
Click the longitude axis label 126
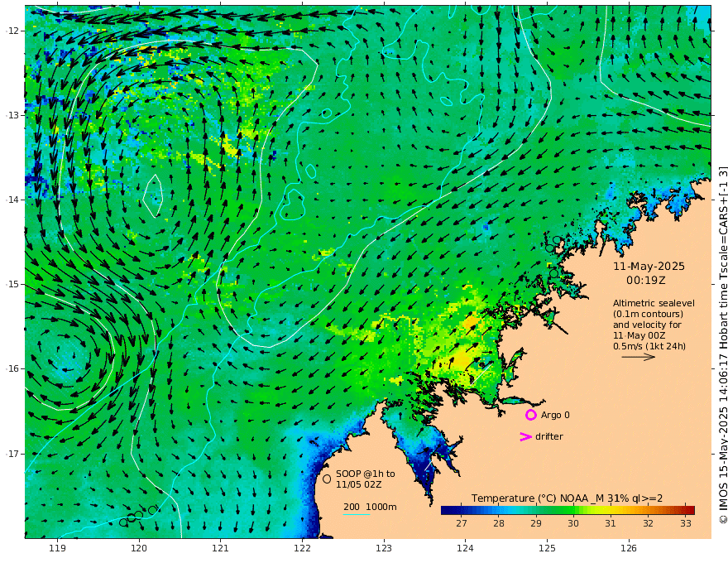click(629, 549)
